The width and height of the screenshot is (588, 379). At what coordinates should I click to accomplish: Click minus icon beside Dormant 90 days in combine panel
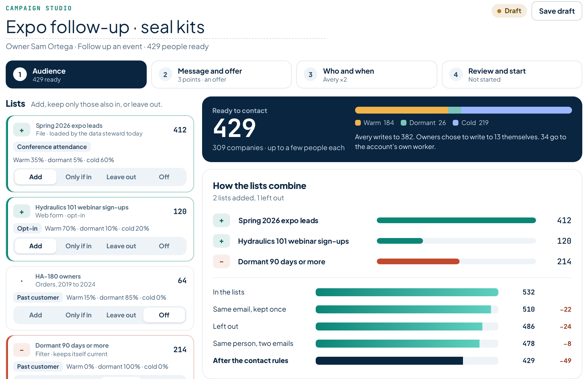221,261
